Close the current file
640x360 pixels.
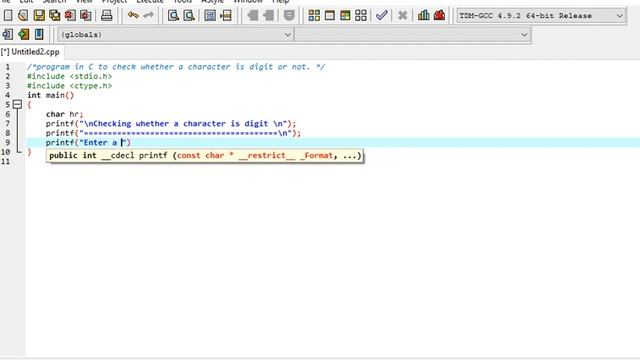point(70,16)
